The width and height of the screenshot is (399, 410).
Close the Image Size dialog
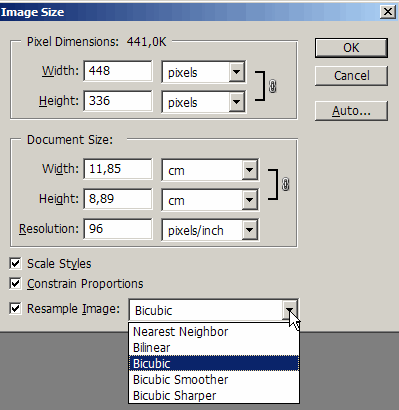(388, 12)
